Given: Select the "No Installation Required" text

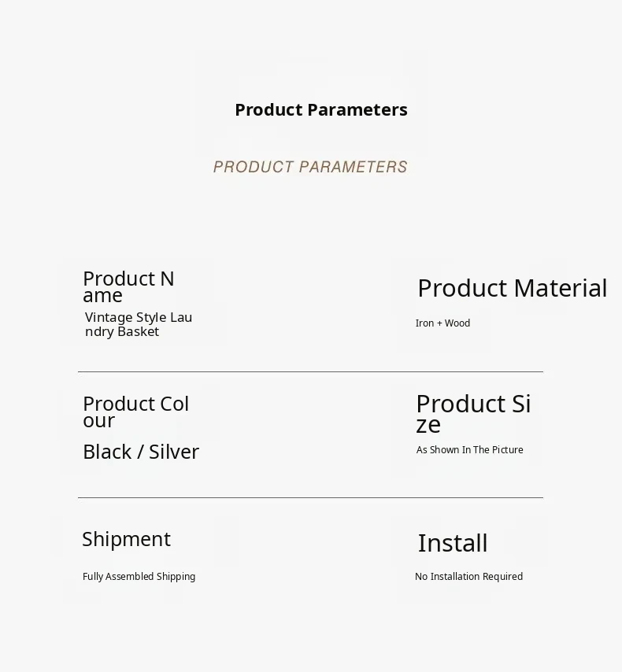Looking at the screenshot, I should click(468, 577).
